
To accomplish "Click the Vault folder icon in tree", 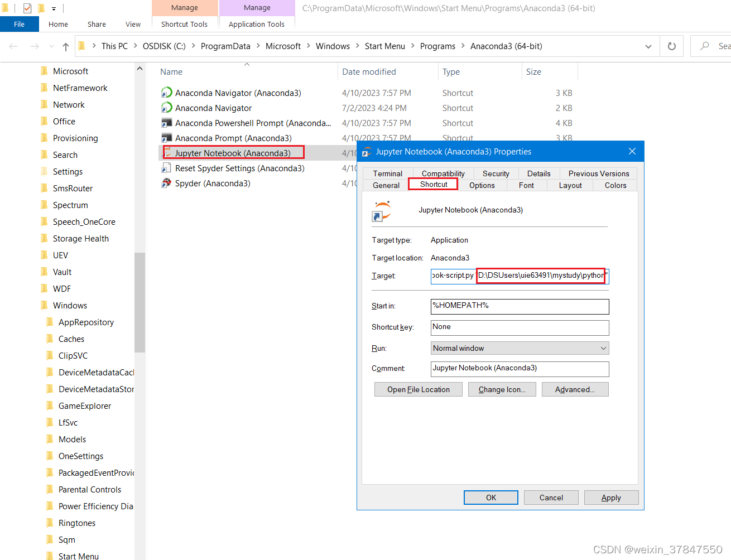I will (44, 272).
